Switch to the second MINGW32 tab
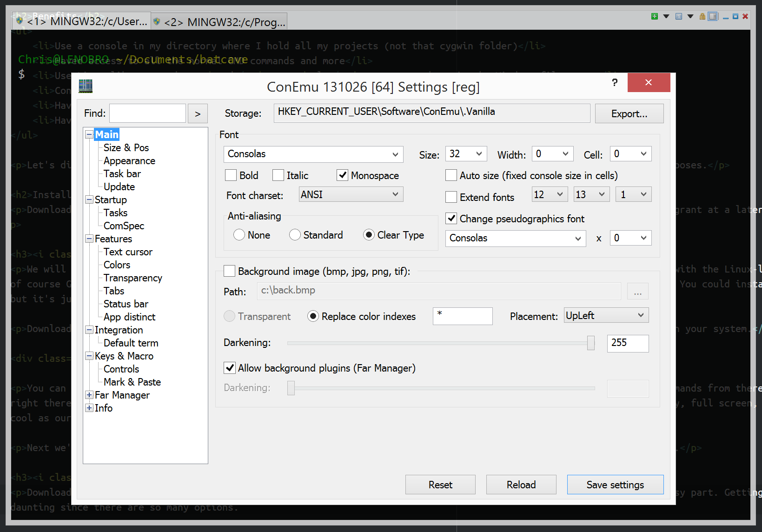The image size is (762, 532). (x=219, y=21)
